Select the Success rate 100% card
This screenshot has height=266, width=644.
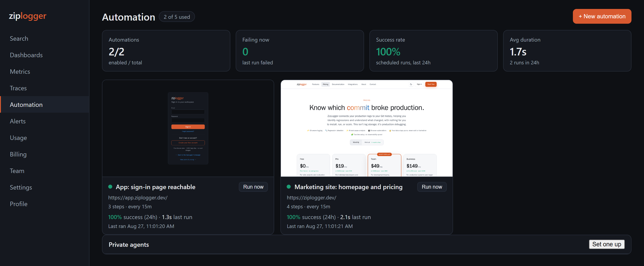pos(433,51)
